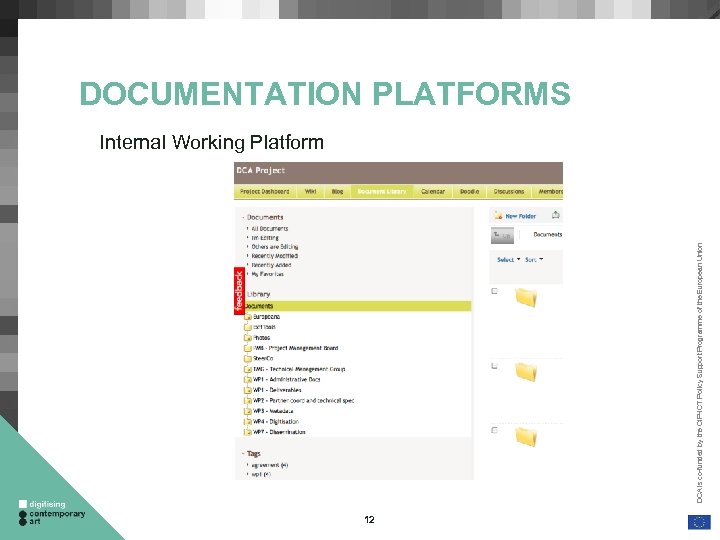Click the grey Up navigation button
This screenshot has width=720, height=540.
click(x=502, y=236)
